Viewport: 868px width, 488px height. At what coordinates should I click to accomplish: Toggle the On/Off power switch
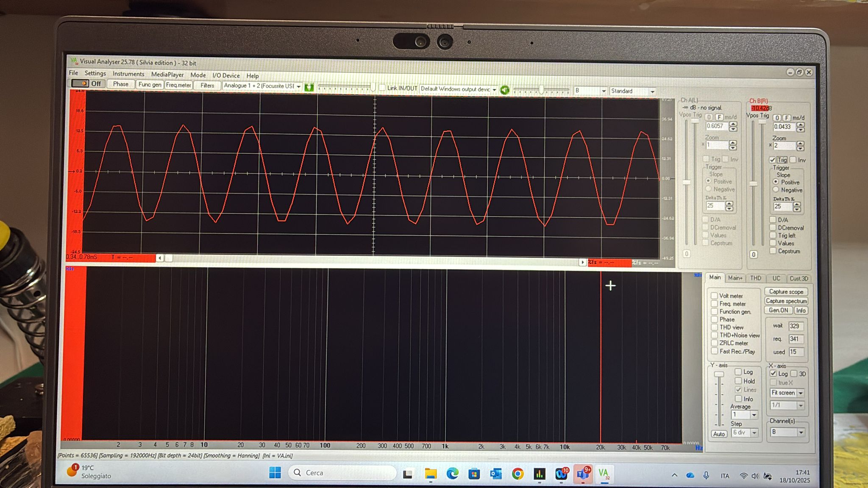click(x=80, y=83)
